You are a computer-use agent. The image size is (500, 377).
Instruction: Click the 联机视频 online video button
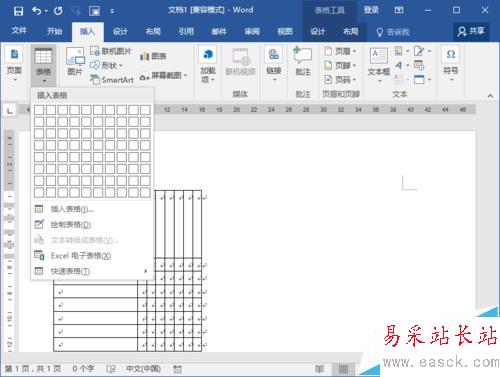click(241, 62)
